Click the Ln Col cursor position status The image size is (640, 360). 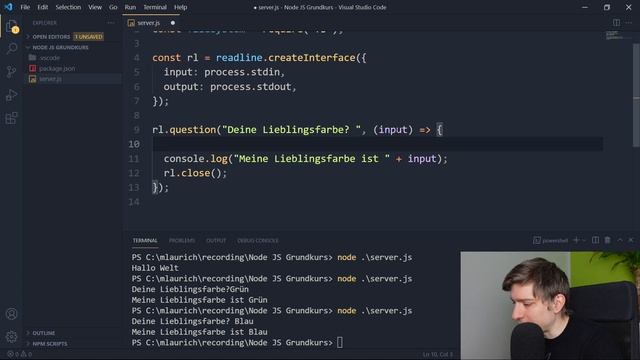coord(438,354)
